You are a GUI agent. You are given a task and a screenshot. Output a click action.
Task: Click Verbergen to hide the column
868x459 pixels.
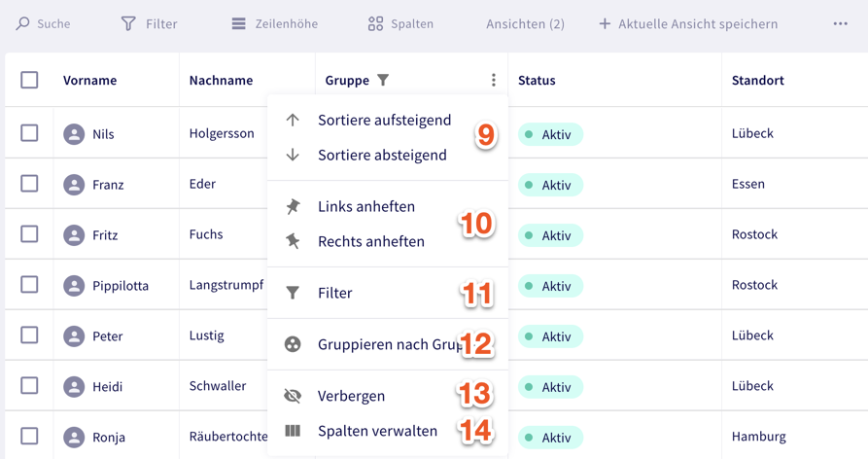pyautogui.click(x=351, y=396)
